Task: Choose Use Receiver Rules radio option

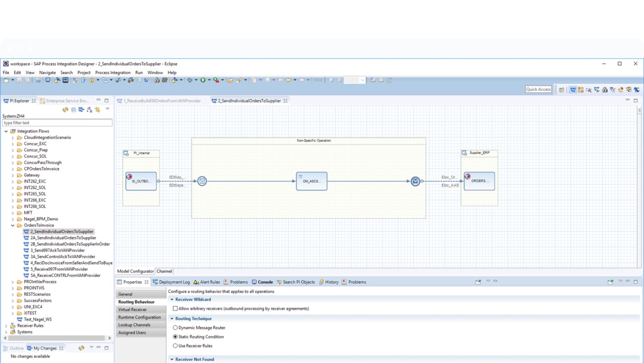Action: 175,346
